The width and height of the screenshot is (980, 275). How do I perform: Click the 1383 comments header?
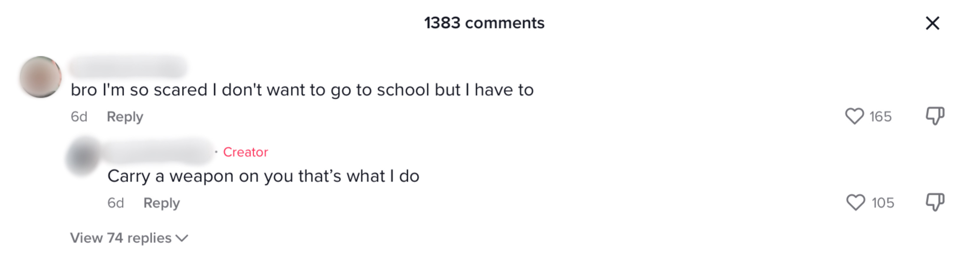pos(484,23)
